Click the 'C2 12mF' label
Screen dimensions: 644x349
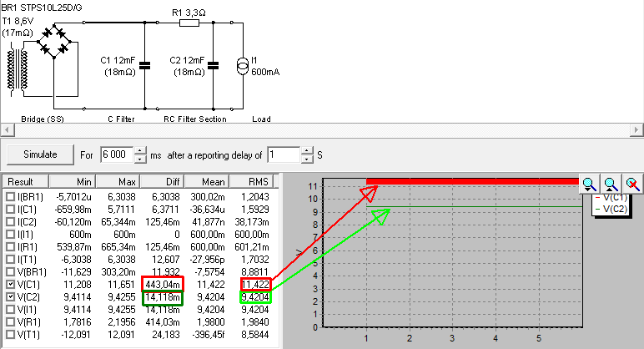(187, 60)
